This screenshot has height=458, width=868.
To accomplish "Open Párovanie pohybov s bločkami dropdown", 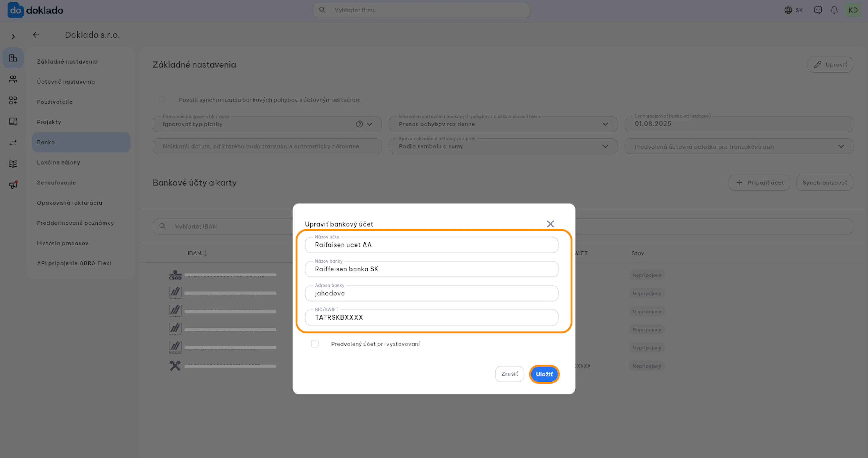I will (267, 124).
